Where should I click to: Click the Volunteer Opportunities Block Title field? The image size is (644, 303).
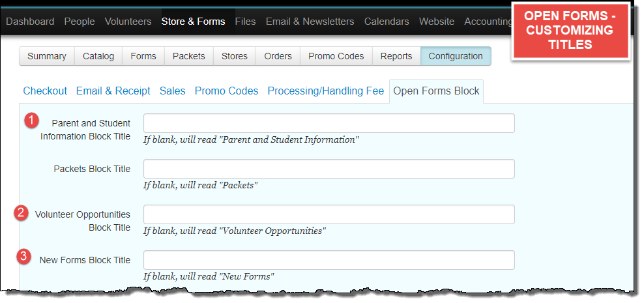[x=329, y=214]
